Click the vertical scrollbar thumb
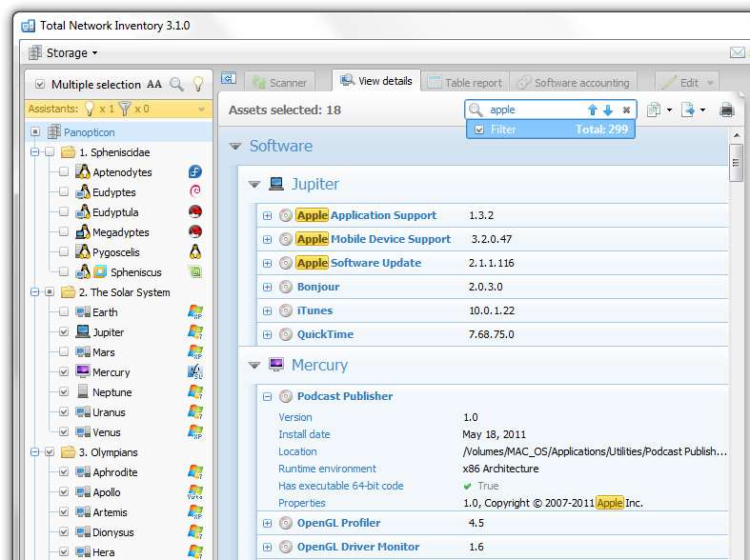 [x=736, y=163]
